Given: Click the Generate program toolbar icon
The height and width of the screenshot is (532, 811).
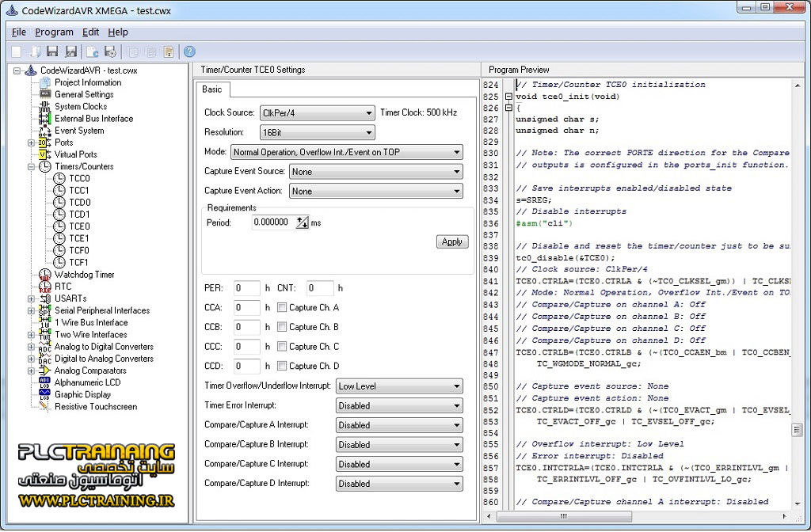Looking at the screenshot, I should click(x=92, y=51).
